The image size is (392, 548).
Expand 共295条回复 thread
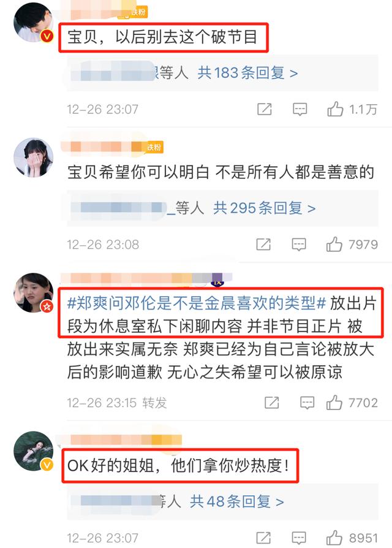[x=264, y=208]
